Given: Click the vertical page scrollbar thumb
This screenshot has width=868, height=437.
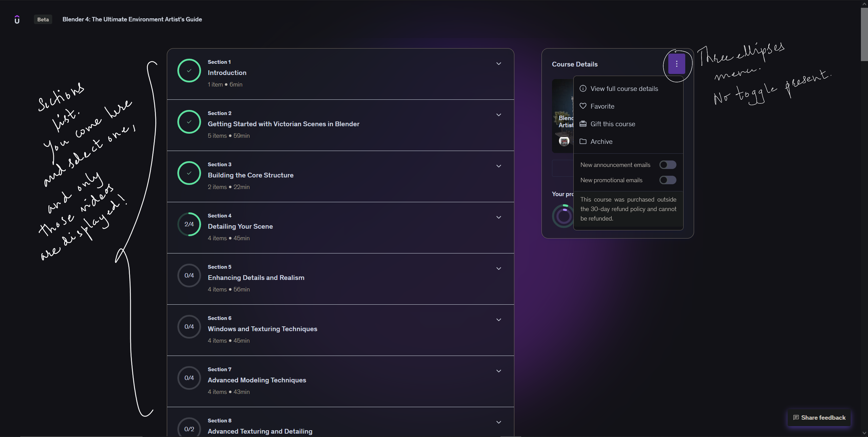Looking at the screenshot, I should click(864, 34).
